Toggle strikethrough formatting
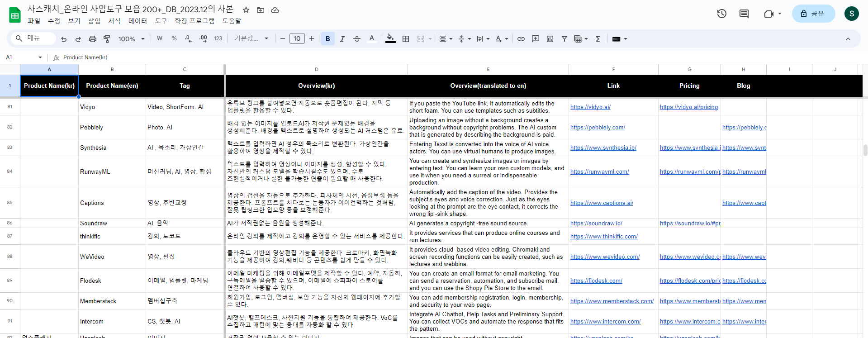Image resolution: width=868 pixels, height=338 pixels. (x=357, y=39)
